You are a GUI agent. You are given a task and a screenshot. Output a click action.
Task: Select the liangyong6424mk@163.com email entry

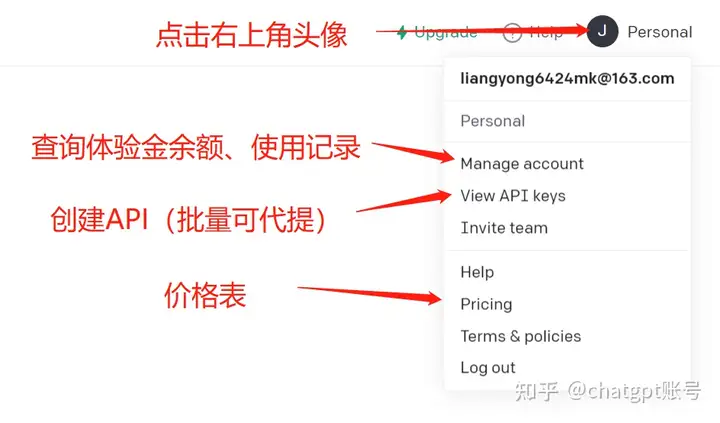(567, 79)
